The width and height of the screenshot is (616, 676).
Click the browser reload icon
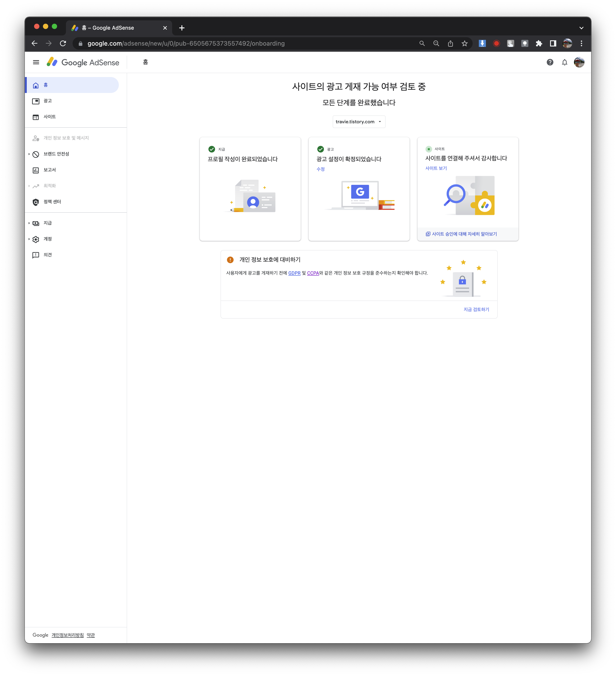pyautogui.click(x=63, y=44)
